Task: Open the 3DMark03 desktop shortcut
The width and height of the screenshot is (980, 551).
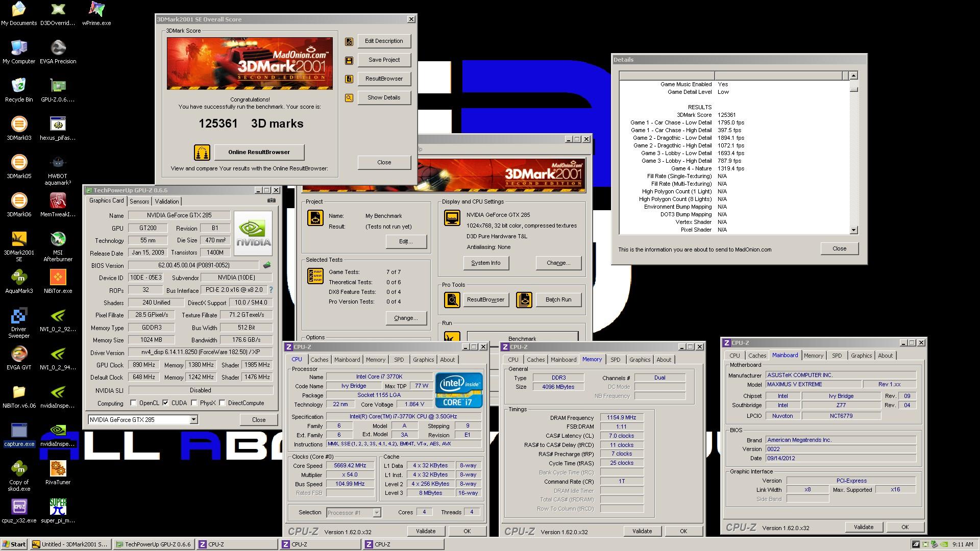Action: (x=19, y=129)
